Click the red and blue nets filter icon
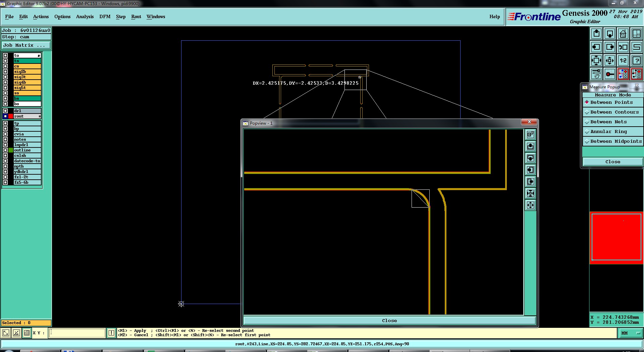The width and height of the screenshot is (644, 352). tap(623, 74)
